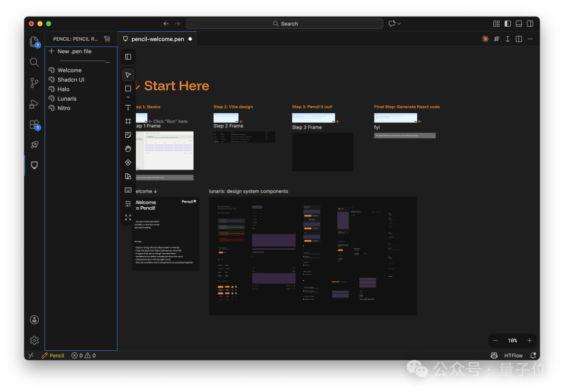Zoom in with the plus button

(x=530, y=340)
